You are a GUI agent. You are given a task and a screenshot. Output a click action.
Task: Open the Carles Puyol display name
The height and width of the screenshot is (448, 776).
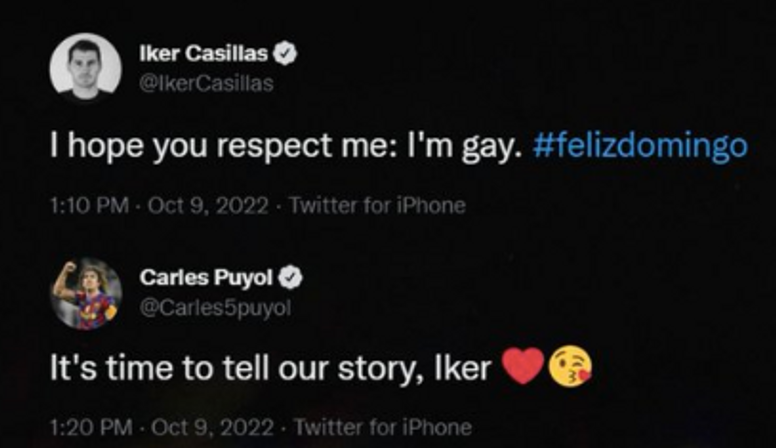click(x=206, y=277)
